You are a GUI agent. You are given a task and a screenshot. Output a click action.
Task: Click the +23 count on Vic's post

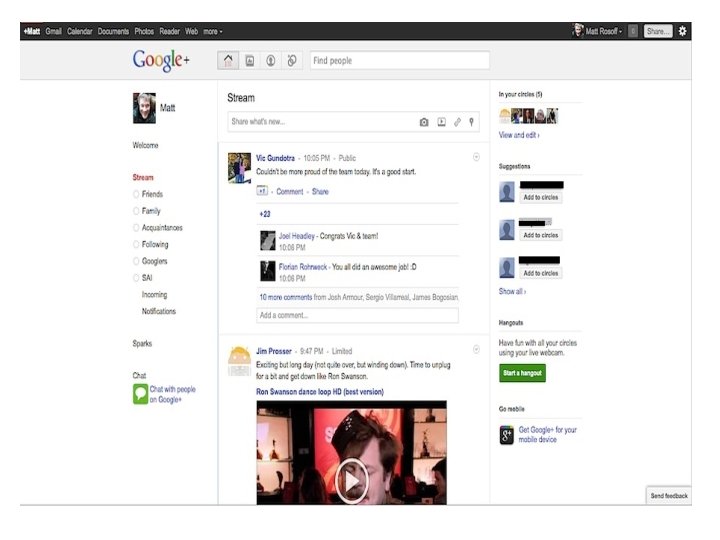tap(265, 214)
